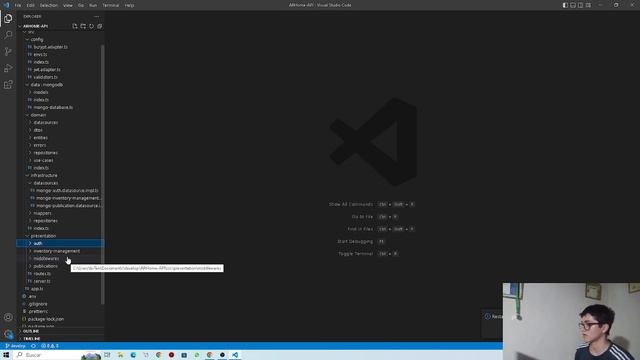Open the Search view in activity bar

point(8,35)
